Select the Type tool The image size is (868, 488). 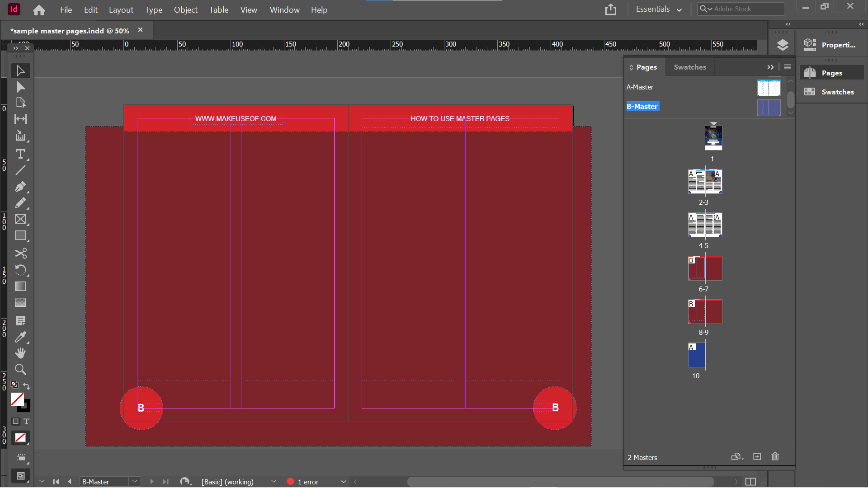pos(20,154)
